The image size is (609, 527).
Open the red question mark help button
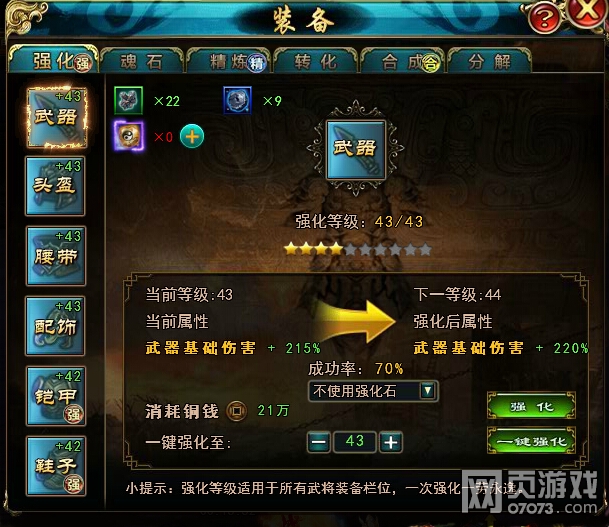click(x=545, y=17)
